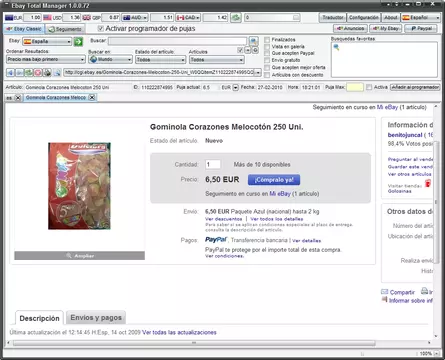Screen dimensions: 445x360
Task: Click the Compartir envelope icon
Action: [385, 292]
